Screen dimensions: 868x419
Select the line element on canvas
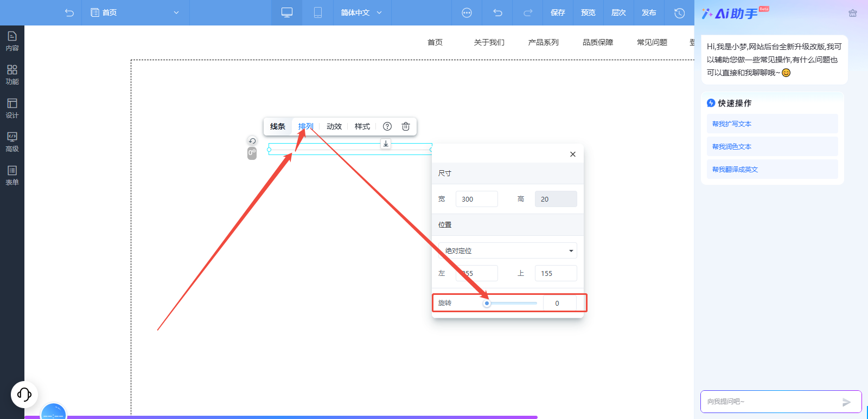(x=350, y=150)
